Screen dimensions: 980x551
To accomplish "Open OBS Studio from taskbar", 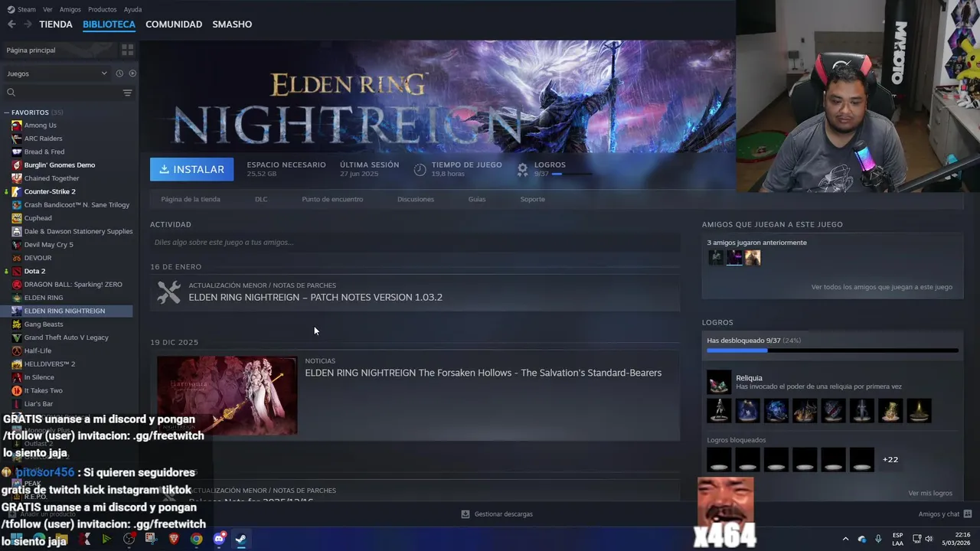I will pyautogui.click(x=129, y=539).
